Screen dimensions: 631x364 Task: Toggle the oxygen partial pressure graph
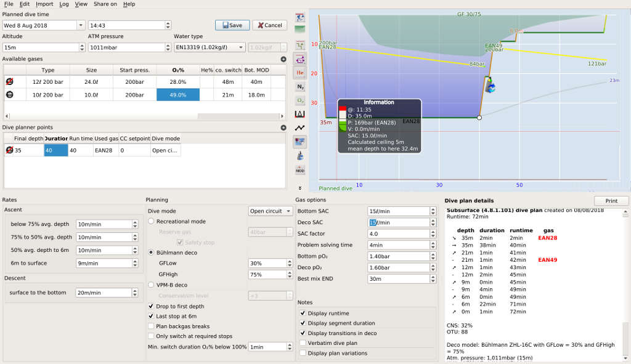pyautogui.click(x=300, y=100)
